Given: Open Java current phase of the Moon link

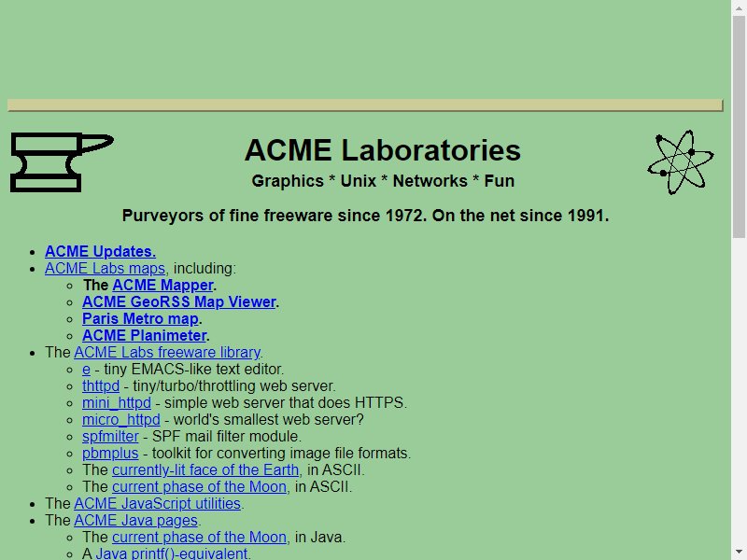Looking at the screenshot, I should coord(199,538).
